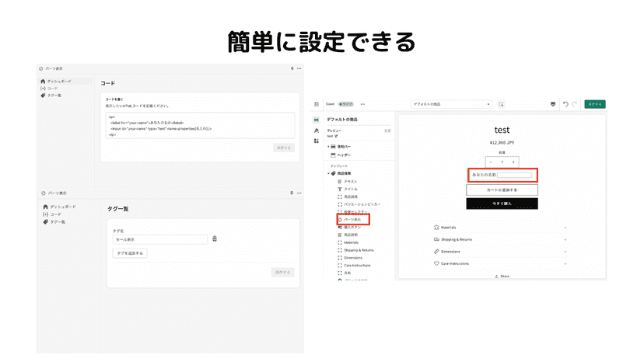Viewport: 644px width, 362px height.
Task: Click the green 保存する button in the theme editor
Action: pos(595,104)
